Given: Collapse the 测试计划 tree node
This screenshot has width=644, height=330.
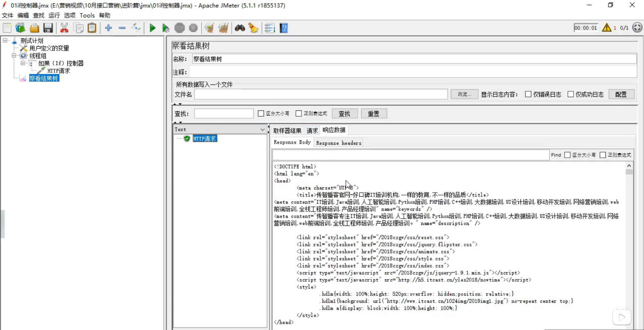Looking at the screenshot, I should 5,40.
